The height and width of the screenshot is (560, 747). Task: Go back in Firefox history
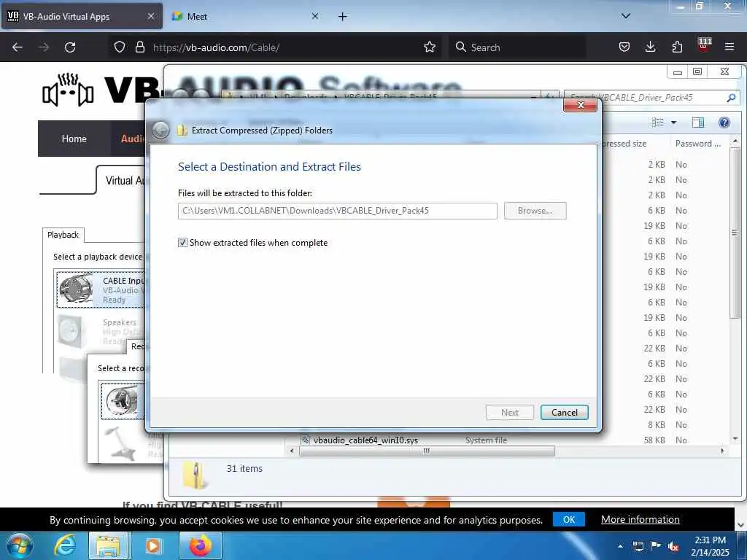[x=18, y=47]
